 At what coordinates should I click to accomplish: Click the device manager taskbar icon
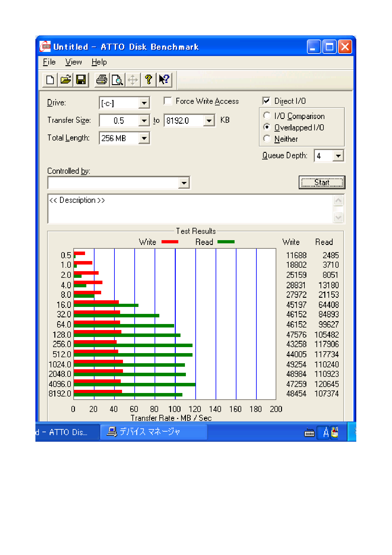(112, 432)
